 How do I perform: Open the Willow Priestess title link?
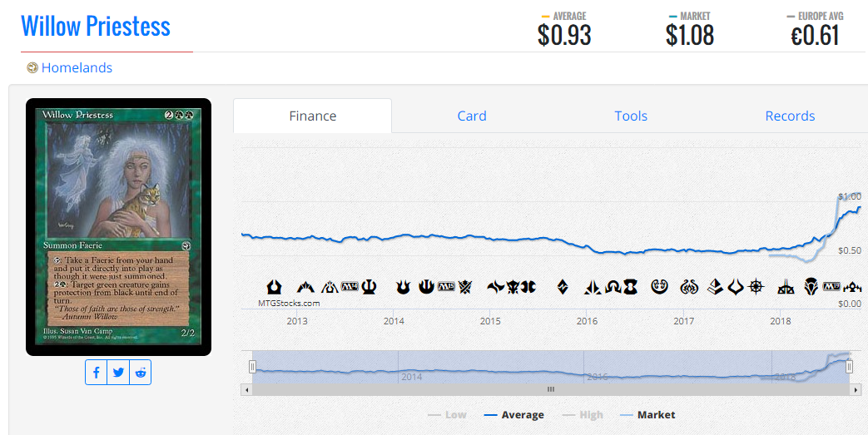(x=96, y=26)
